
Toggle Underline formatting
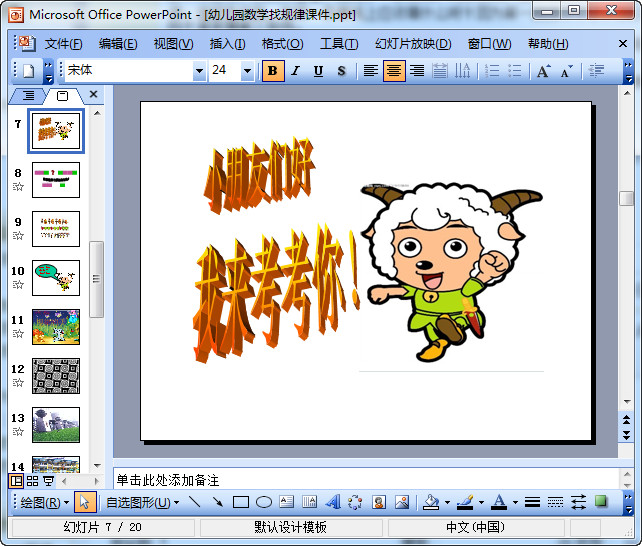318,71
